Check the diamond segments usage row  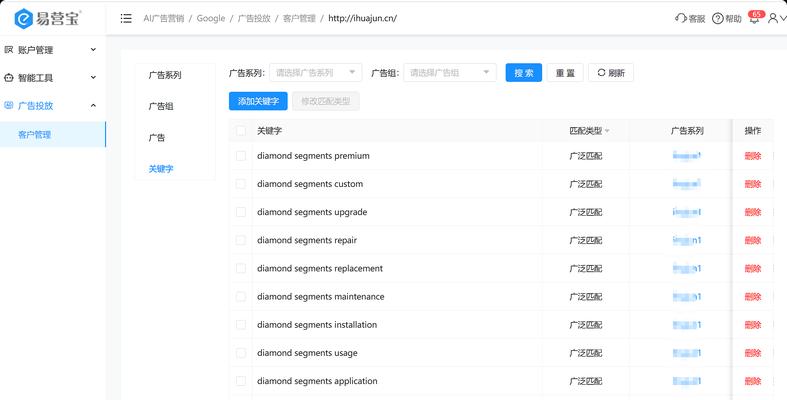241,353
